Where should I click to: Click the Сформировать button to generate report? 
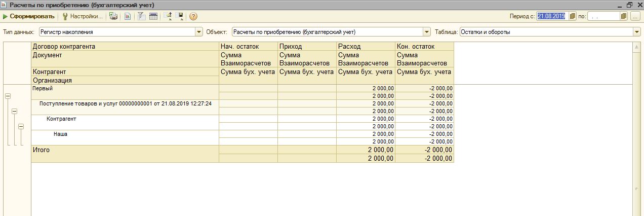28,16
